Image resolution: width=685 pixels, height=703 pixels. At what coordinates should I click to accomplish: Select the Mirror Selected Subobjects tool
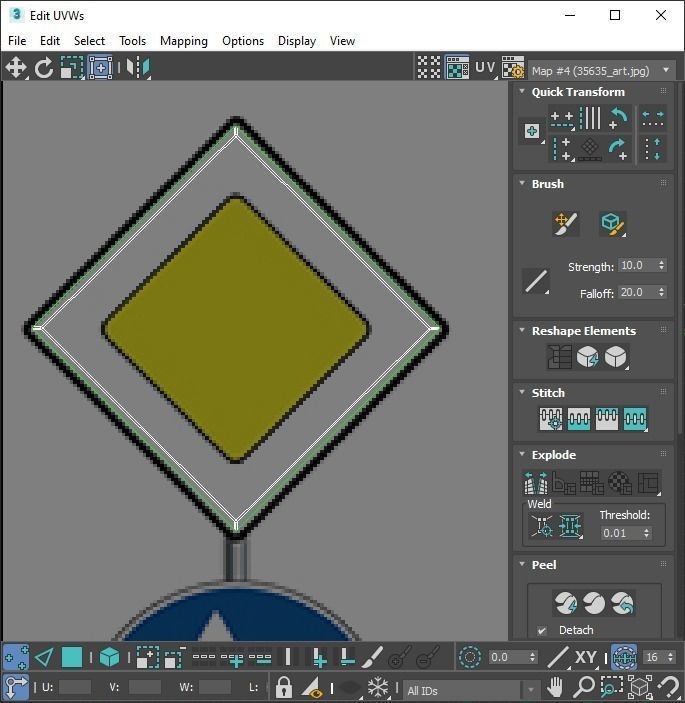click(x=138, y=68)
